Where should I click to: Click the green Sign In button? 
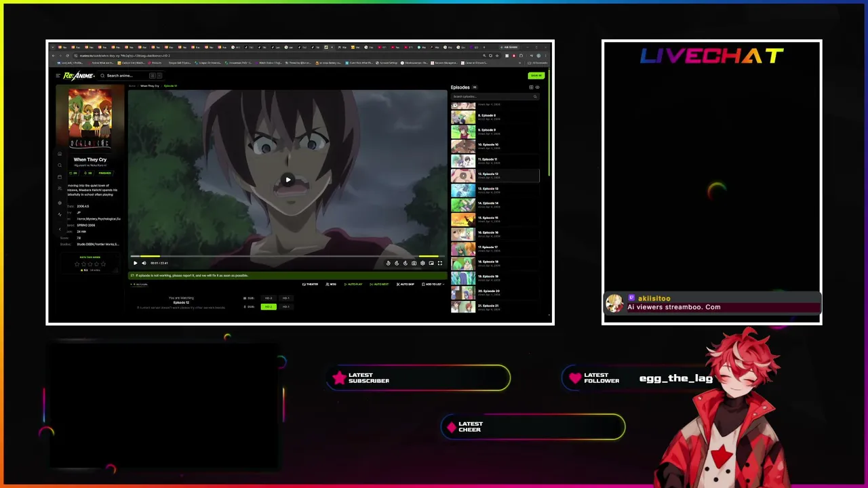tap(536, 76)
